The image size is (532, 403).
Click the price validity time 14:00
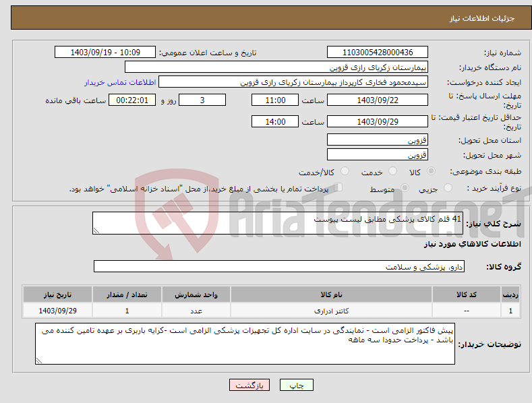click(275, 121)
